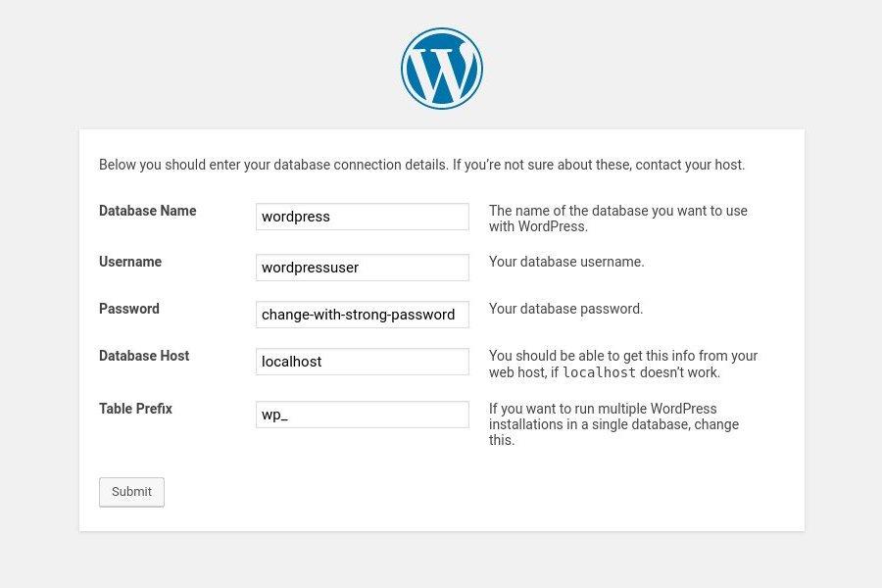This screenshot has width=882, height=588.
Task: Click the "Database Host" label
Action: (x=144, y=356)
